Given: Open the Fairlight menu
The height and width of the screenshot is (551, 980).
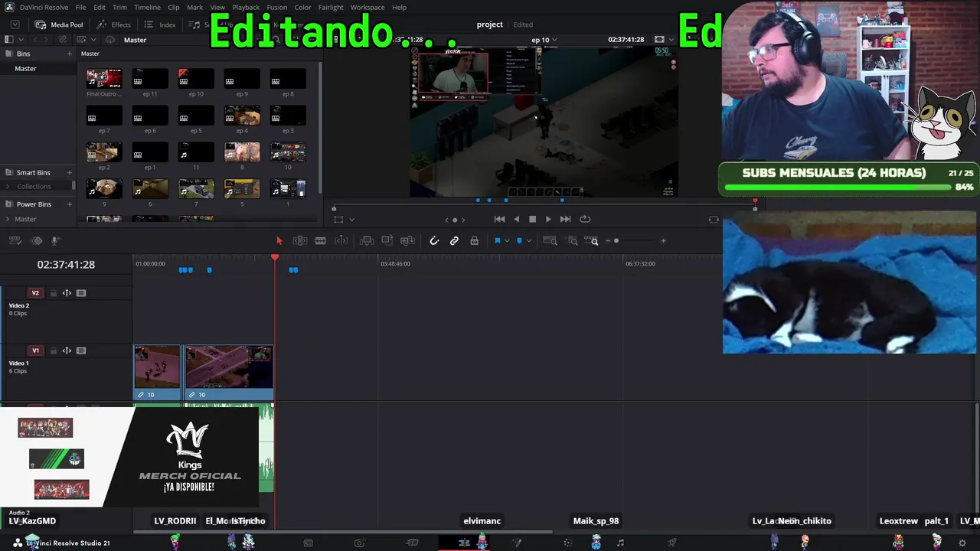Looking at the screenshot, I should 331,7.
